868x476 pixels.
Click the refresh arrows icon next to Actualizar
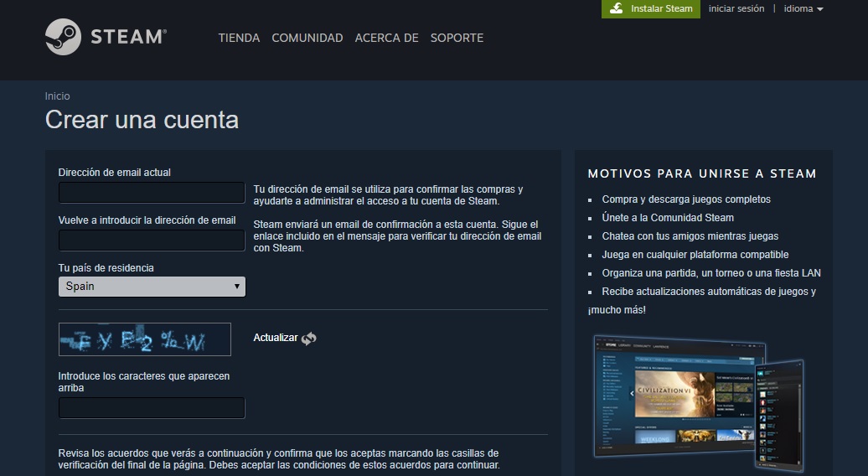click(x=309, y=339)
